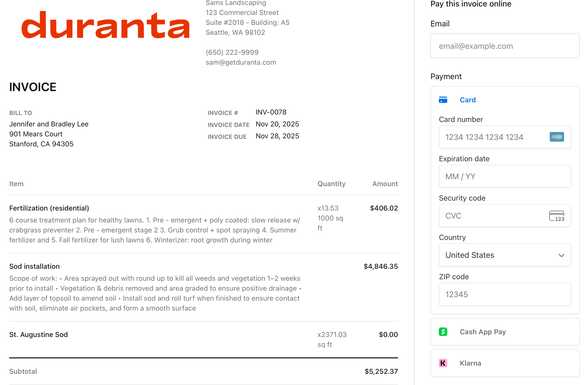Click the Amex card brand icon
Viewport: 588px width, 385px height.
pos(557,137)
